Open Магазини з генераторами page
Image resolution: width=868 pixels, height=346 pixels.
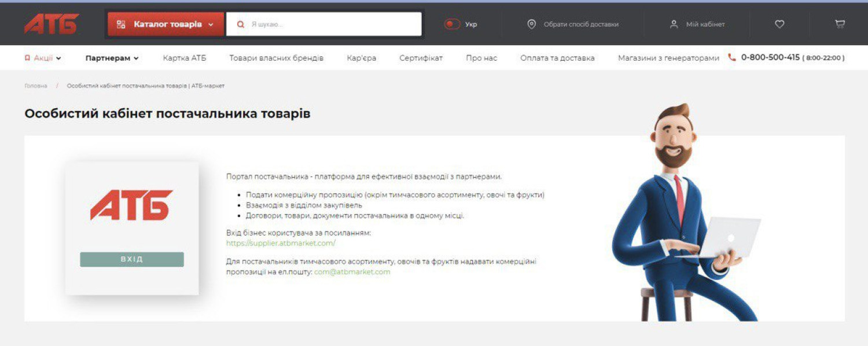point(668,58)
